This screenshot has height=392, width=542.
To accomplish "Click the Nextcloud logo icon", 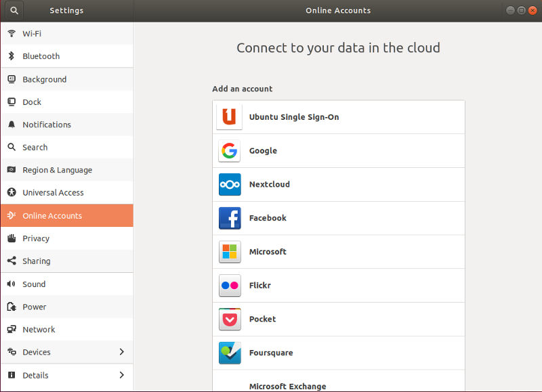I will 228,184.
